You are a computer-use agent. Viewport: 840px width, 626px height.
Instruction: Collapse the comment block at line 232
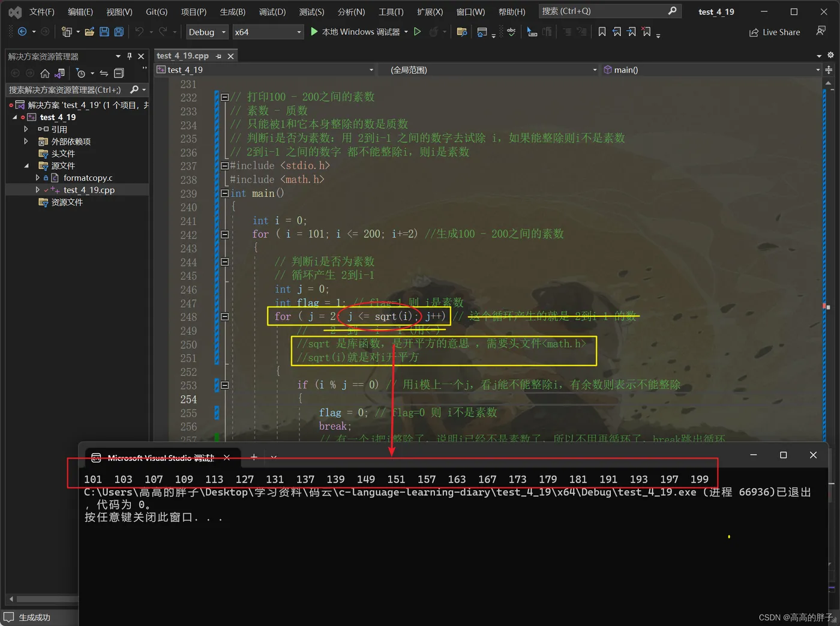(x=224, y=97)
